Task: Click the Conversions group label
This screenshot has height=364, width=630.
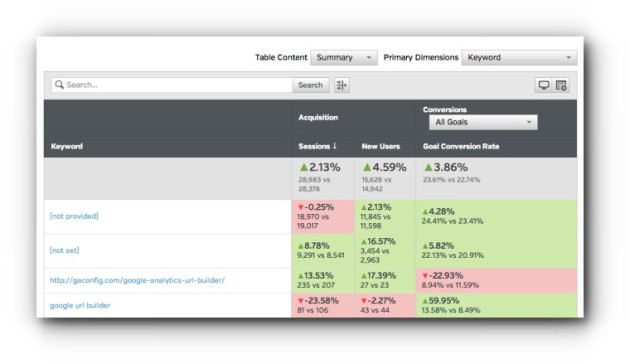Action: 444,109
